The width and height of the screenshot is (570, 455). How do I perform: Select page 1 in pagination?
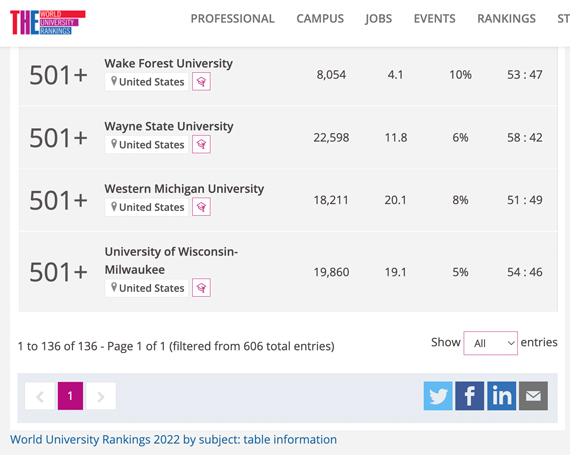pyautogui.click(x=70, y=396)
